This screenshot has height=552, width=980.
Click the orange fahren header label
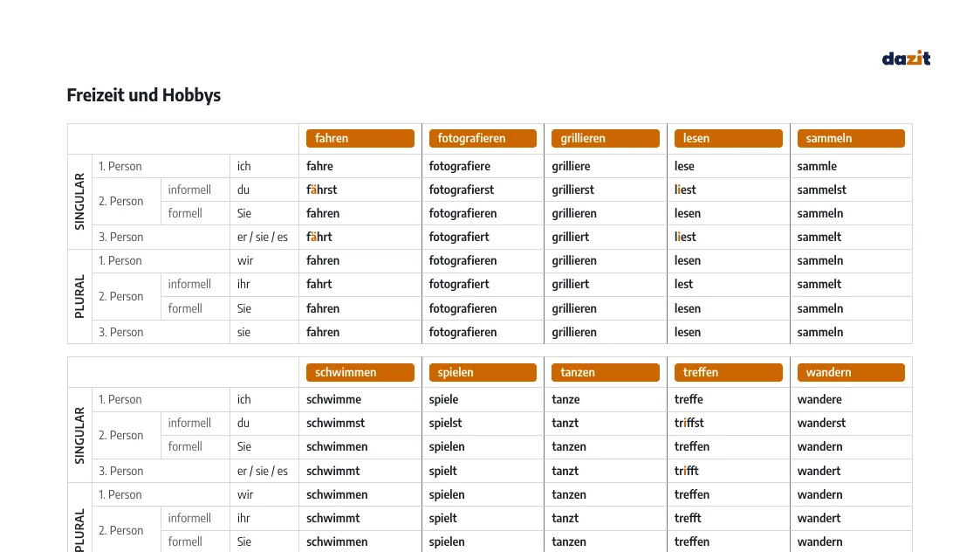(360, 138)
